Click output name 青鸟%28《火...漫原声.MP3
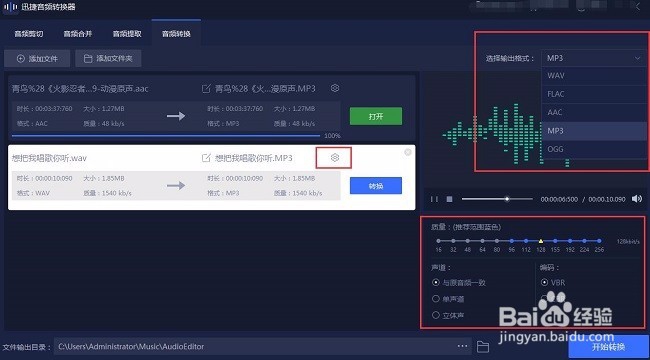 [x=265, y=89]
